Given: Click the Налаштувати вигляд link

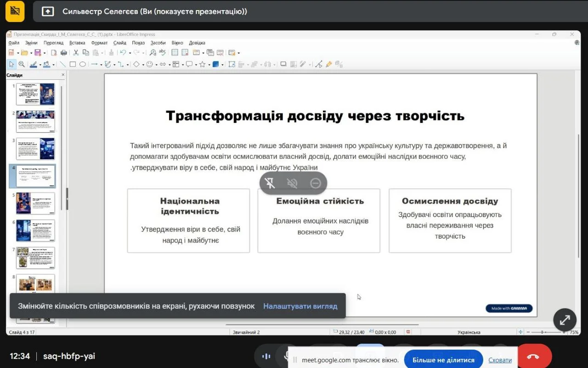Looking at the screenshot, I should [x=300, y=306].
